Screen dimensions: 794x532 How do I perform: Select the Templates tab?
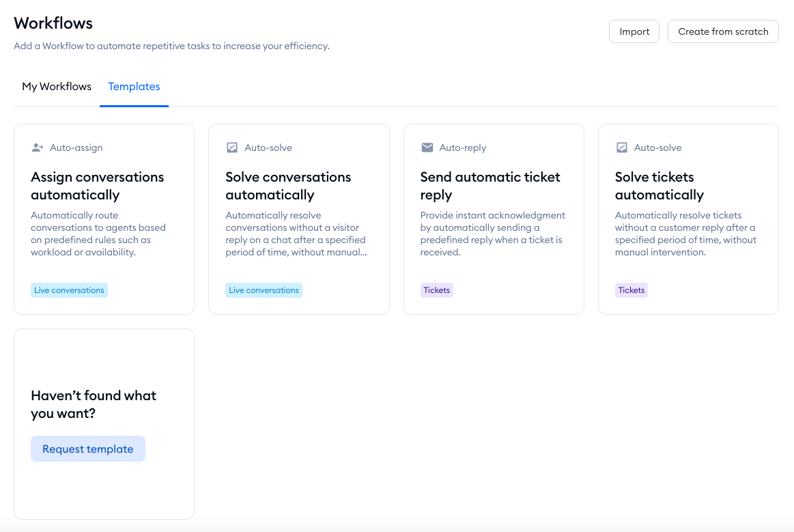tap(134, 87)
